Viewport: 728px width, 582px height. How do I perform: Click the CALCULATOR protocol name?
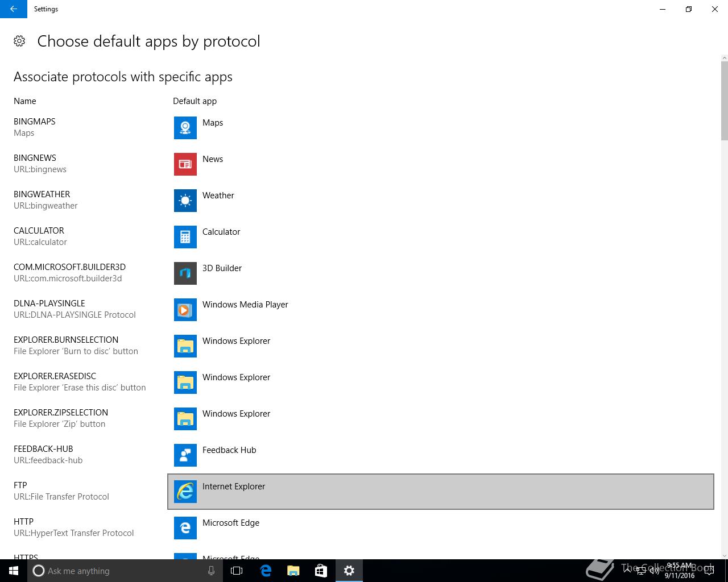pyautogui.click(x=39, y=231)
